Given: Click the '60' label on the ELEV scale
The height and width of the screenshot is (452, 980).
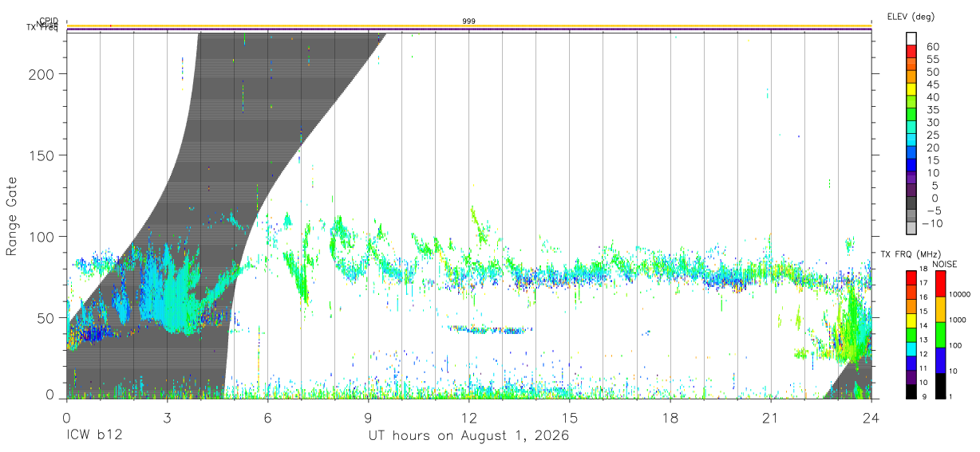Looking at the screenshot, I should 933,46.
